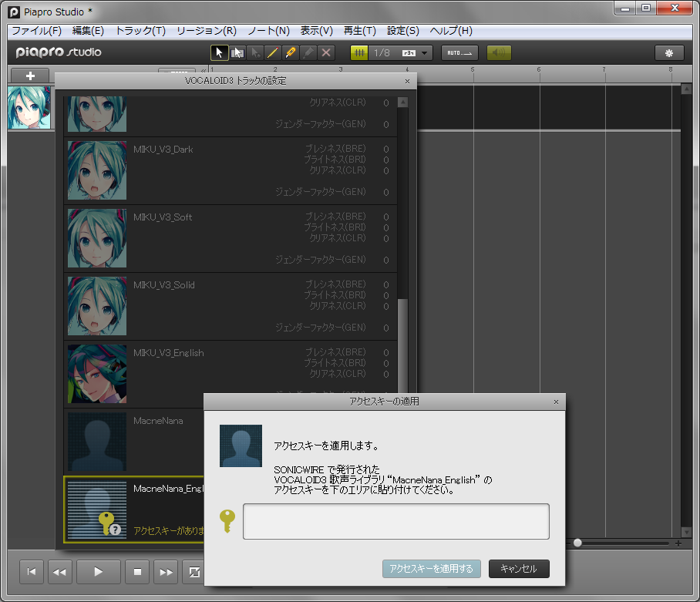The image size is (700, 602).
Task: Select the MIKU_V3_Dark singer portrait
Action: [x=97, y=170]
